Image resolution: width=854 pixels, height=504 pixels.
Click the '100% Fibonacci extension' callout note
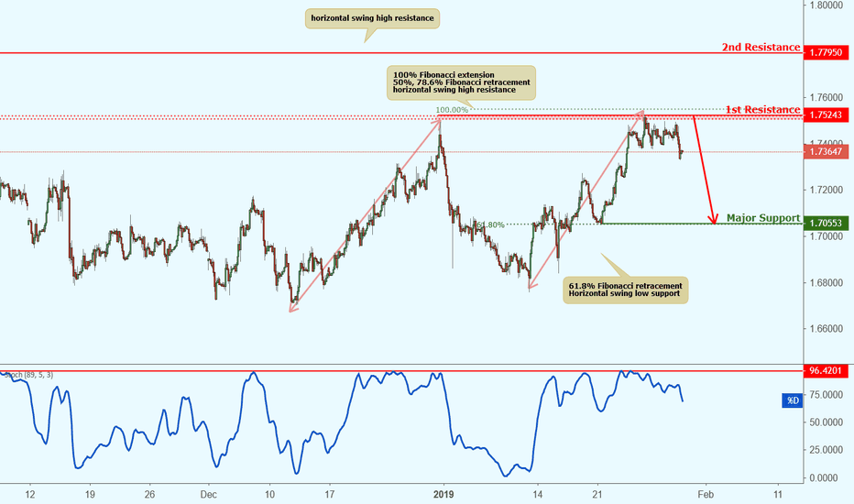pyautogui.click(x=461, y=82)
